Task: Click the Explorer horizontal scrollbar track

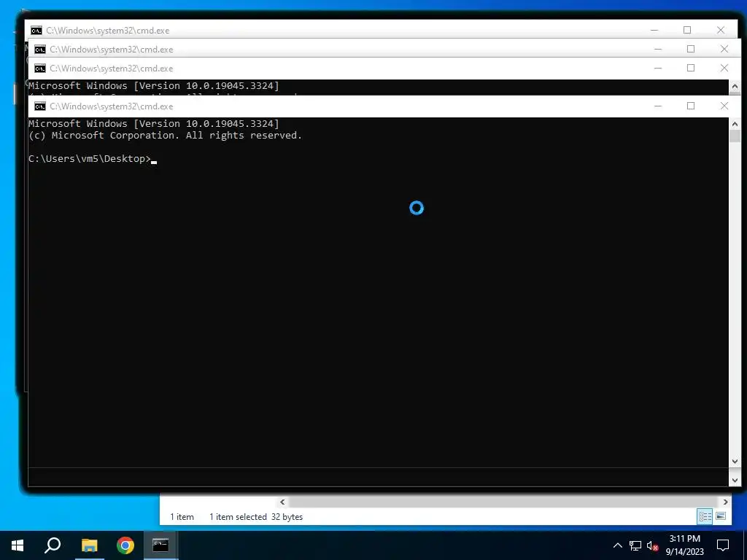Action: click(503, 502)
